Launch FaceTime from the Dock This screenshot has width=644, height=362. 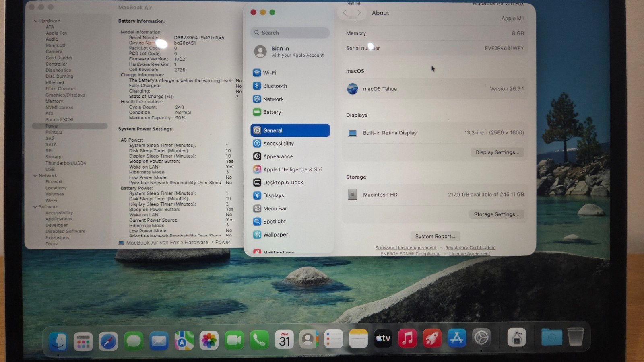click(234, 341)
